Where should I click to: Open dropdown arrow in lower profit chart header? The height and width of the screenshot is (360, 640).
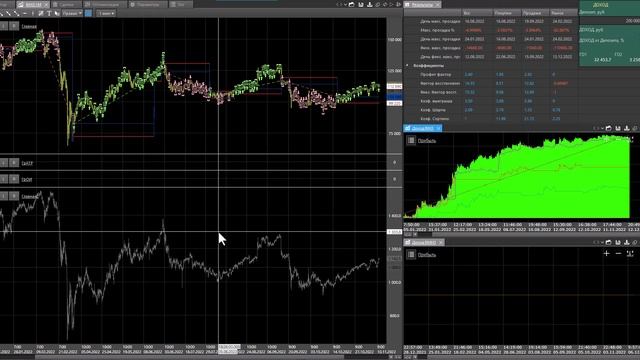pos(602,242)
